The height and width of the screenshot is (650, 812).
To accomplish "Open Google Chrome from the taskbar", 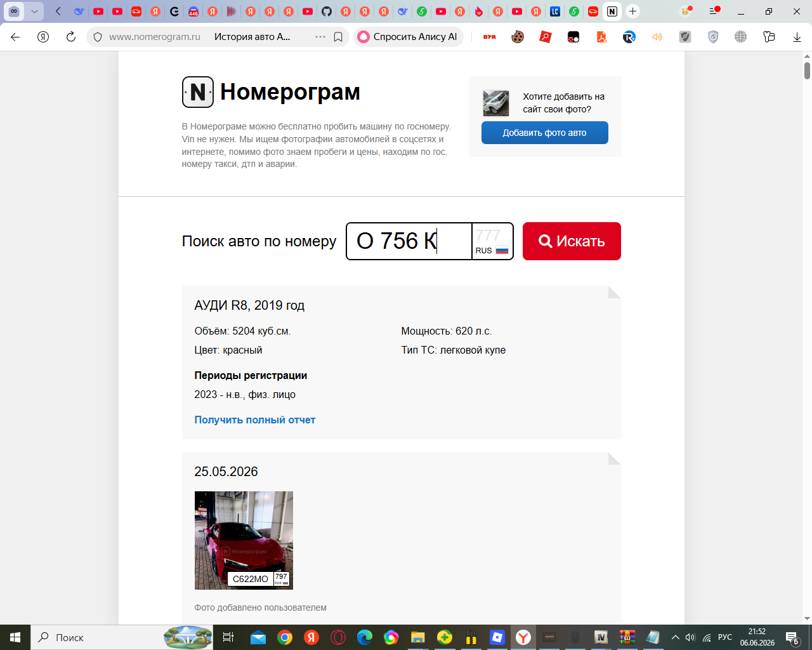I will coord(285,637).
